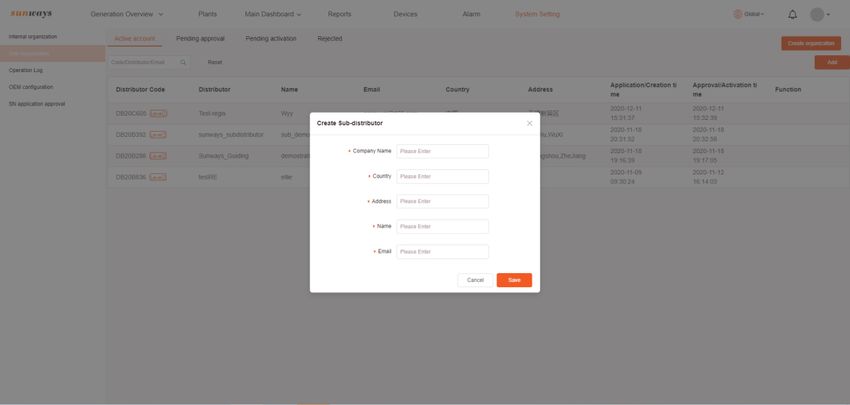Open the Devices menu
The height and width of the screenshot is (405, 850).
(405, 14)
